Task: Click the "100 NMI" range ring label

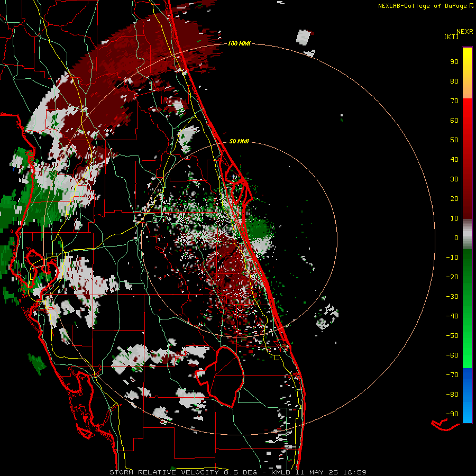Action: (x=239, y=44)
